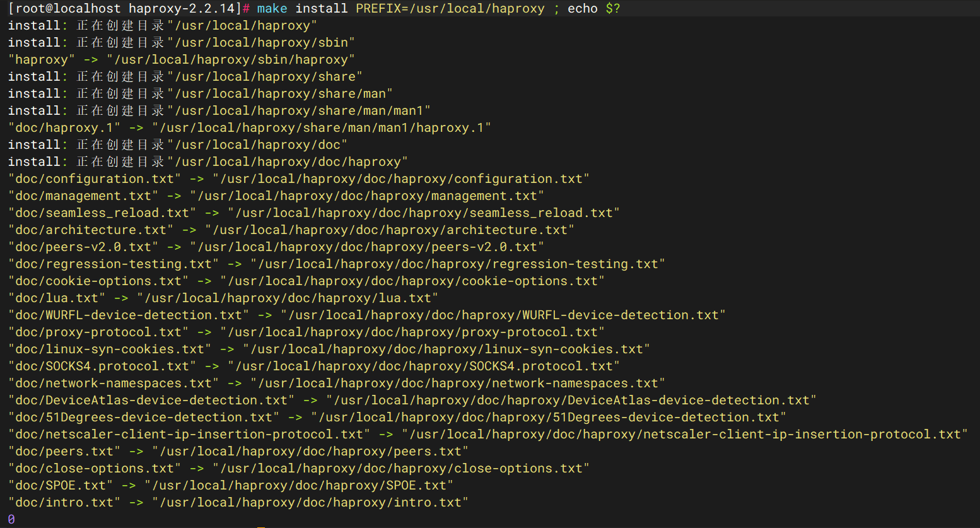Select the source file "doc/SOCKS4.protocol.txt"
Image resolution: width=980 pixels, height=528 pixels.
(x=102, y=367)
